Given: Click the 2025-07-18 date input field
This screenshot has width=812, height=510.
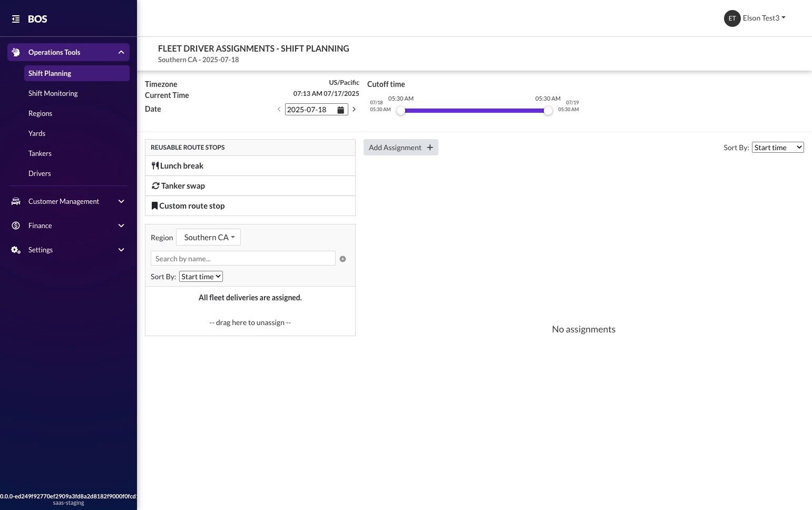Looking at the screenshot, I should pyautogui.click(x=316, y=110).
